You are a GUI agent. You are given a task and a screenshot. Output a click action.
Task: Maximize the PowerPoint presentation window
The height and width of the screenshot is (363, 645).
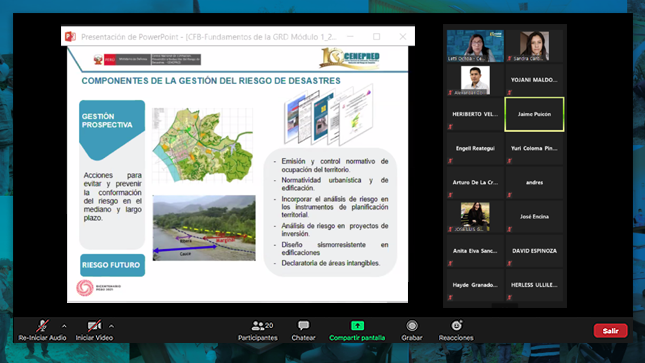tap(376, 37)
